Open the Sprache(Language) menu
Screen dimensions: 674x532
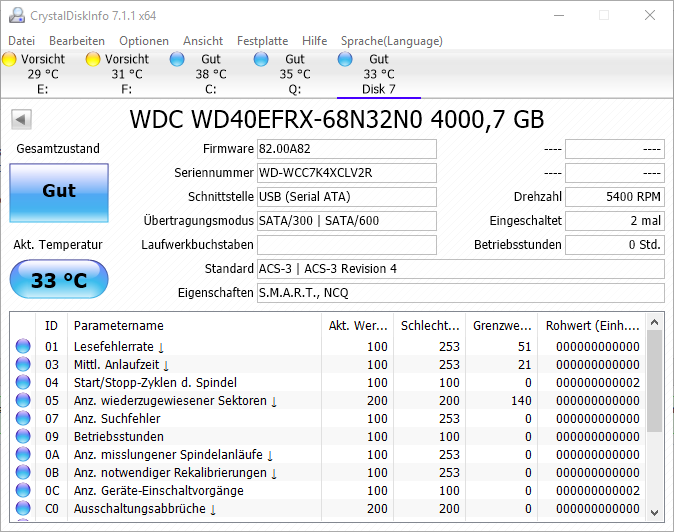(392, 41)
